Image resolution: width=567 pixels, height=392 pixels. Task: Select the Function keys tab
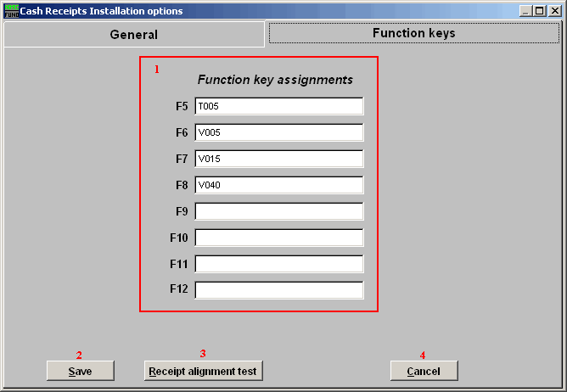coord(414,33)
